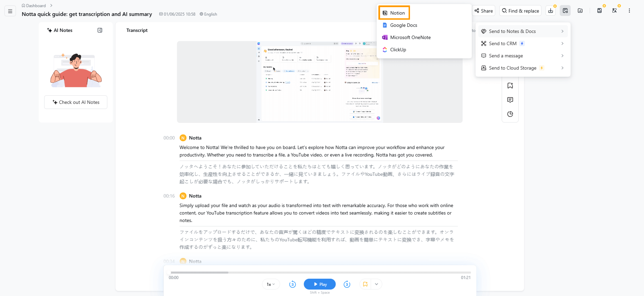Viewport: 644px width, 296px height.
Task: Open the hamburger sidebar menu icon
Action: coord(10,11)
